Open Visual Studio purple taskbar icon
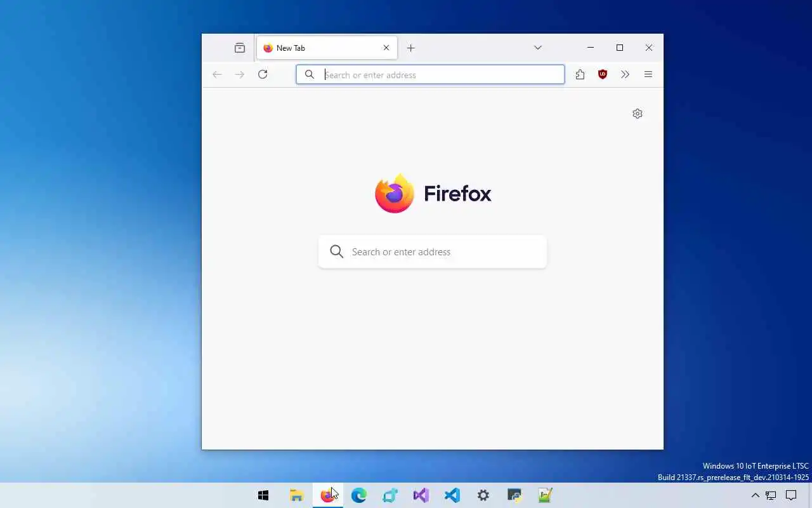This screenshot has width=812, height=508. tap(421, 495)
